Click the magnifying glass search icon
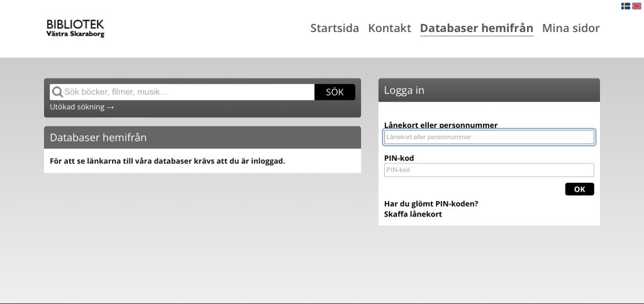The height and width of the screenshot is (304, 644). point(57,92)
